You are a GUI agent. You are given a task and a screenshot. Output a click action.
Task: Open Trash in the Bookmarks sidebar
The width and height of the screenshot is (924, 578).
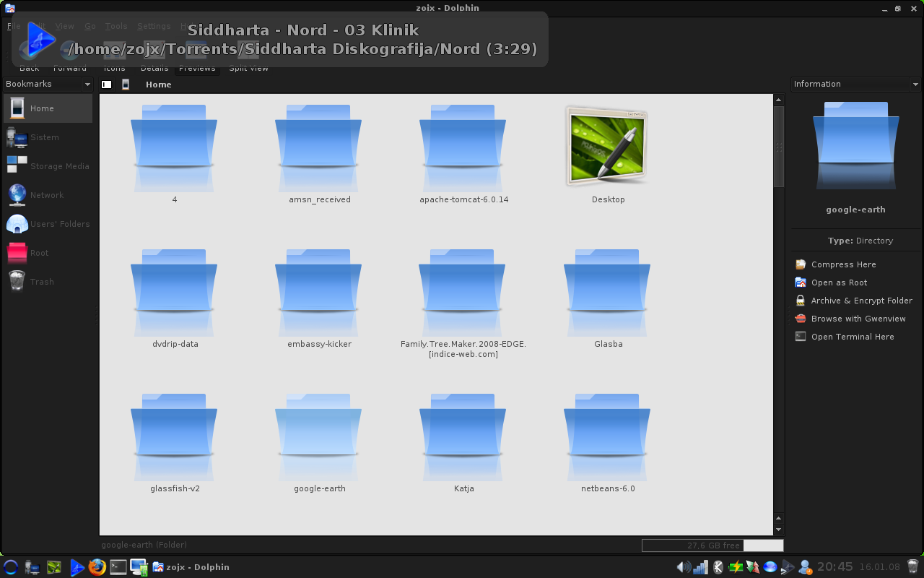(48, 282)
